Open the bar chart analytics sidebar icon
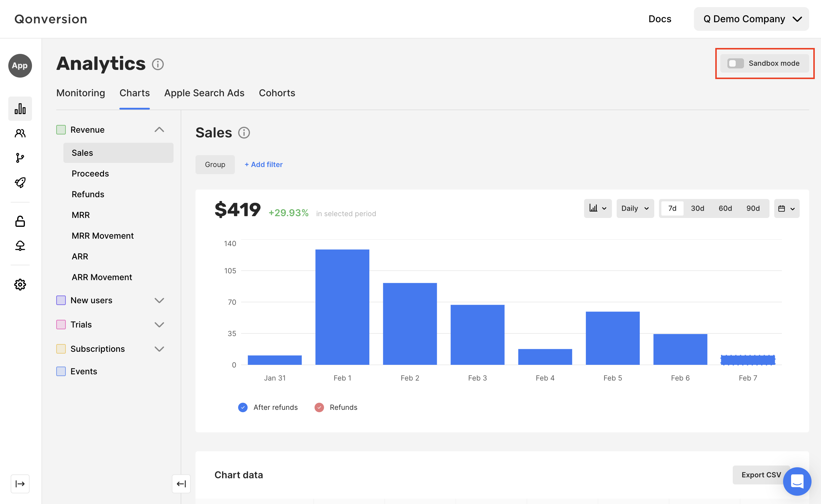 [x=20, y=109]
